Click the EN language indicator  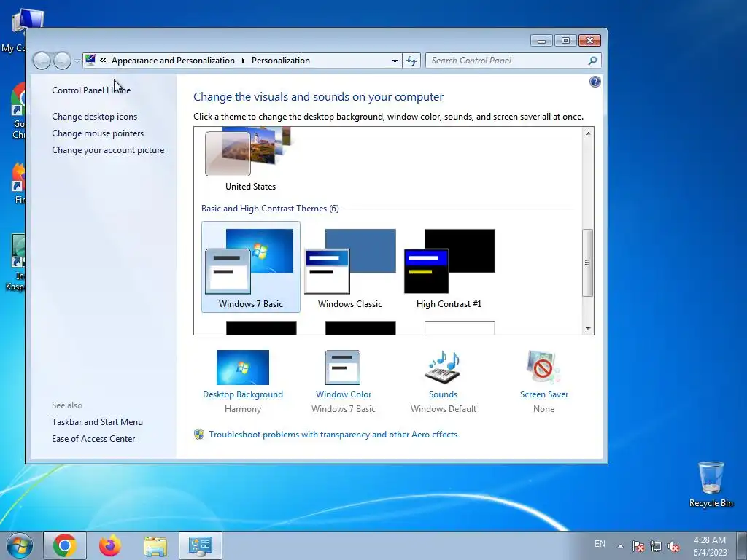pos(600,544)
